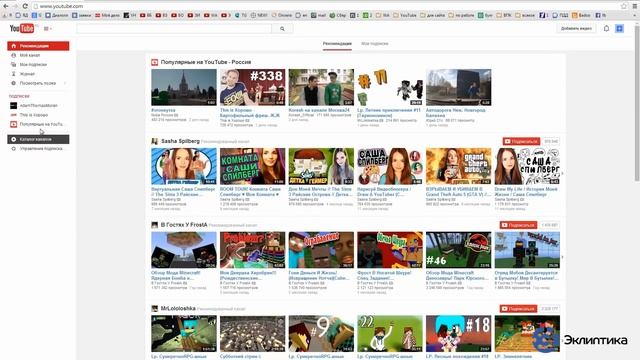Open the #338 video thumbnail
The image size is (640, 360).
pos(252,87)
